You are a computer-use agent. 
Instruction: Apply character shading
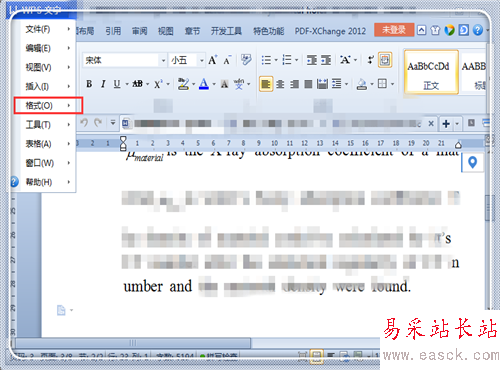(225, 84)
